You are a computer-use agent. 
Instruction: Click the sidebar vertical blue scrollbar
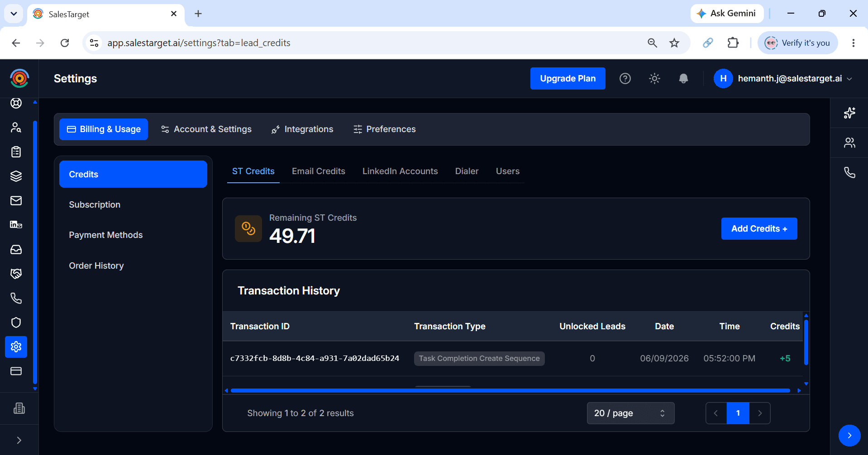pyautogui.click(x=35, y=252)
